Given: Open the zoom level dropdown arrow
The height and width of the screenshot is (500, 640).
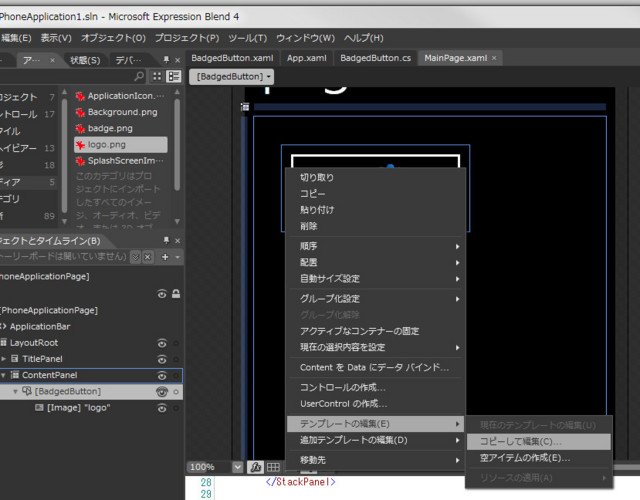Looking at the screenshot, I should [237, 467].
